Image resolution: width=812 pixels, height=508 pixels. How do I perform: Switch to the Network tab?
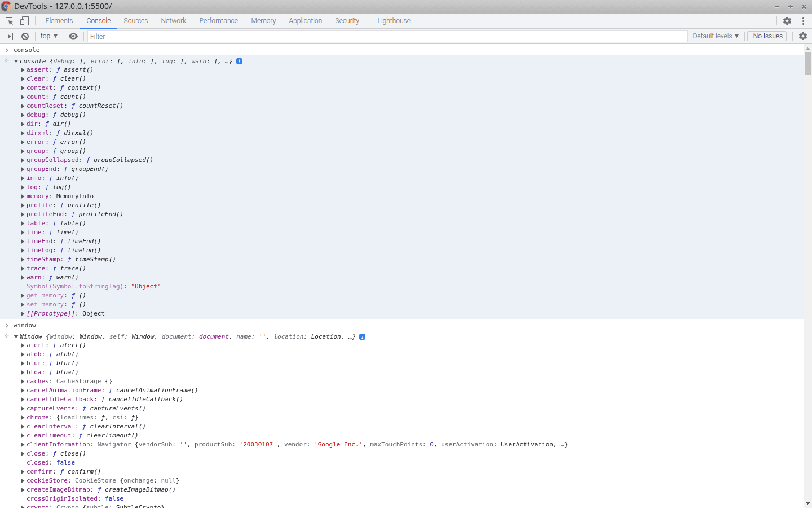point(173,21)
